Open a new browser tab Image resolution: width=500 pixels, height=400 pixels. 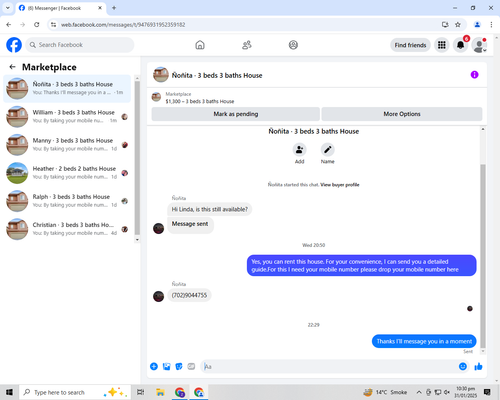pyautogui.click(x=114, y=8)
